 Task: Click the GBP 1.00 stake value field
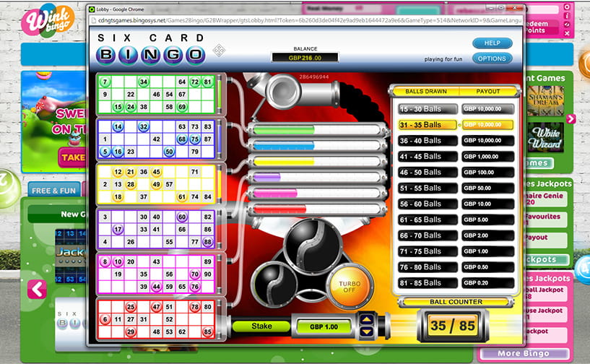coord(324,326)
